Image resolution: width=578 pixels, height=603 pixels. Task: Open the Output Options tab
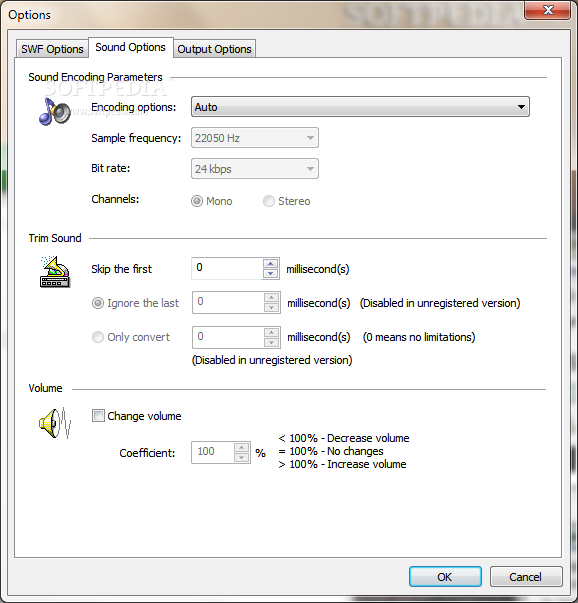pos(214,49)
